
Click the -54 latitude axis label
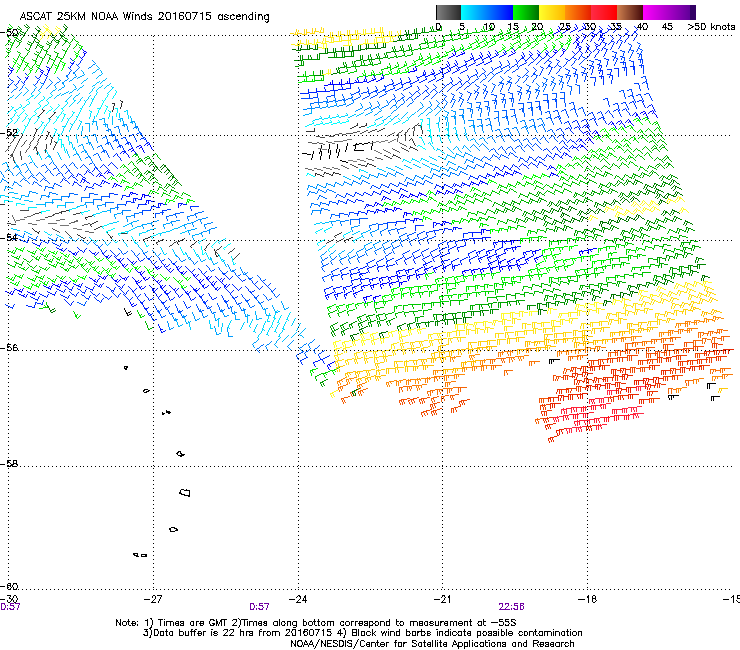pos(9,237)
